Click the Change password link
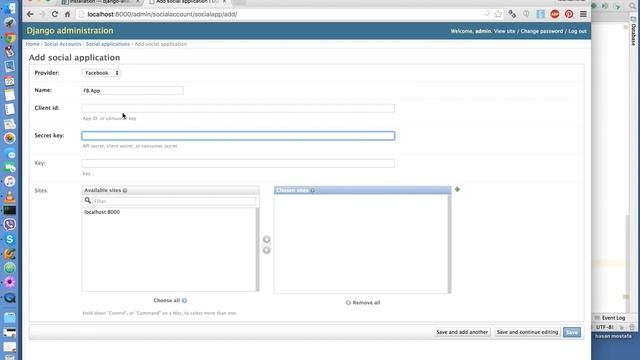The width and height of the screenshot is (640, 360). (542, 31)
